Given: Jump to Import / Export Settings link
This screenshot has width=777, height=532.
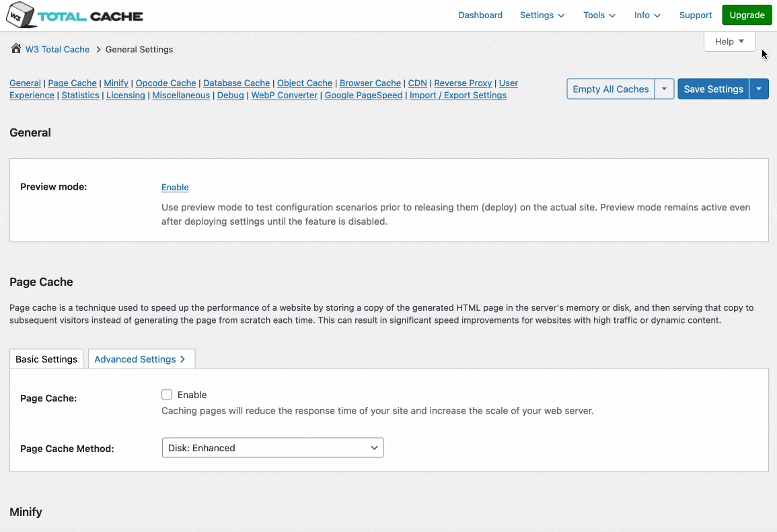Looking at the screenshot, I should (x=458, y=95).
